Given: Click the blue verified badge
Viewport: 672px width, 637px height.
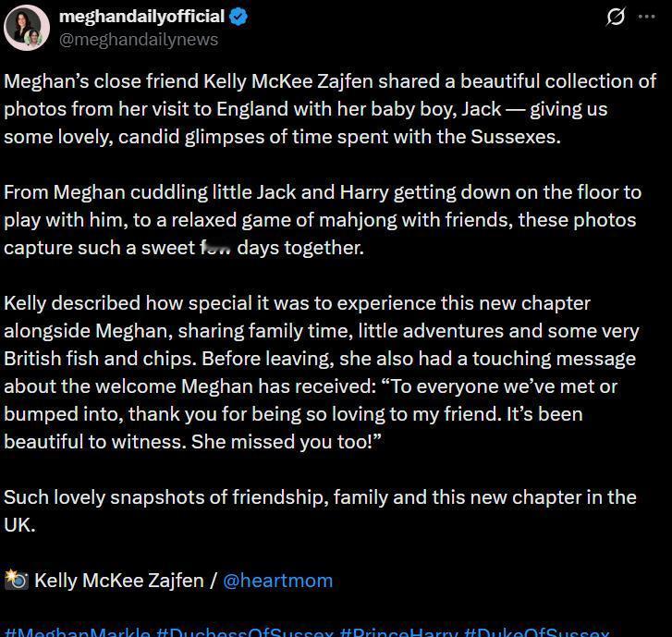Looking at the screenshot, I should pos(238,18).
